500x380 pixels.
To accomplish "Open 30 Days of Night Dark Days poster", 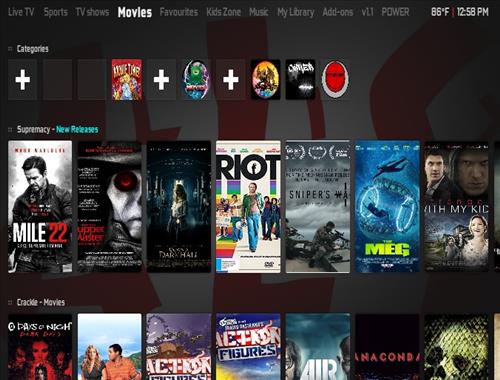I will tap(40, 347).
